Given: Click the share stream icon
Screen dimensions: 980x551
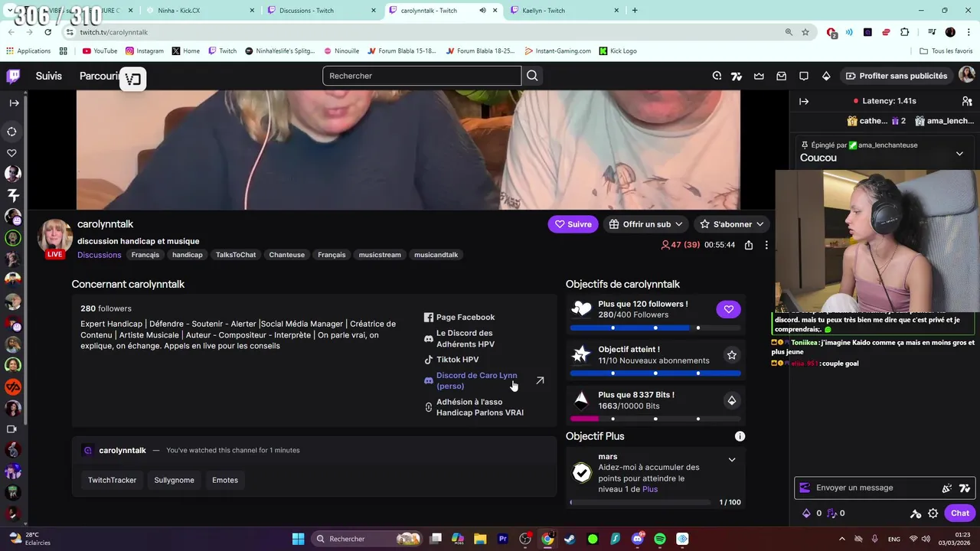Looking at the screenshot, I should tap(748, 245).
